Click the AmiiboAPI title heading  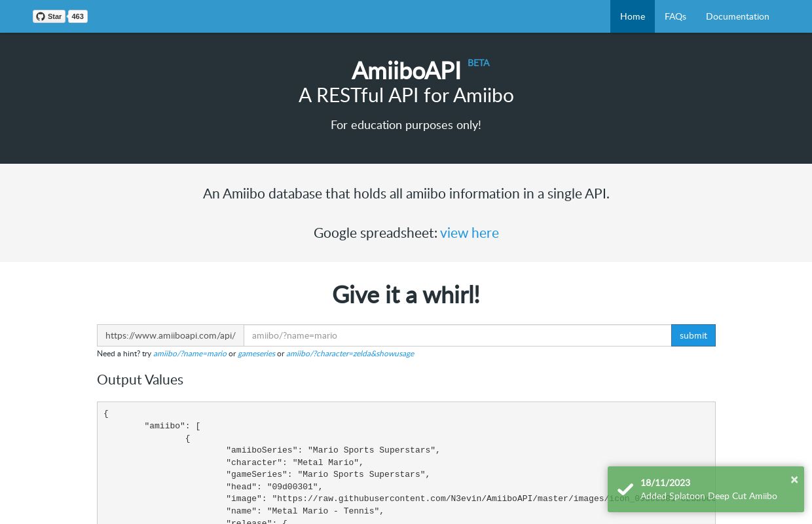pos(406,71)
